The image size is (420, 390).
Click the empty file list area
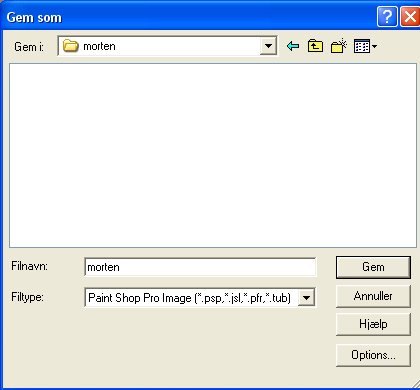coord(213,155)
